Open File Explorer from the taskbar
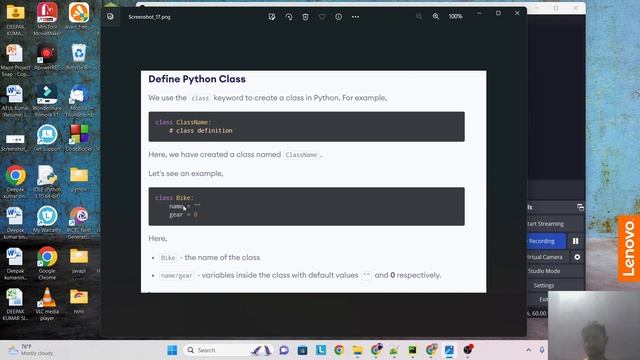Screen dimensions: 640x360 click(x=358, y=350)
